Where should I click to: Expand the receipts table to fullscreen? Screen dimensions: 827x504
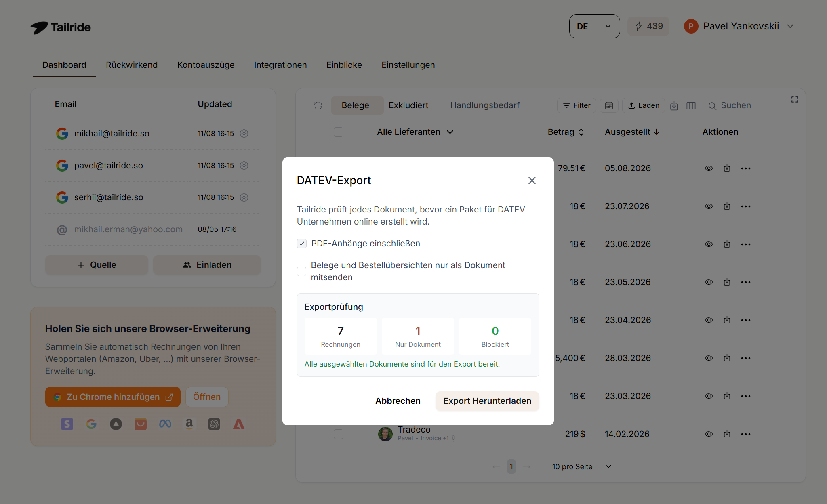(x=794, y=99)
